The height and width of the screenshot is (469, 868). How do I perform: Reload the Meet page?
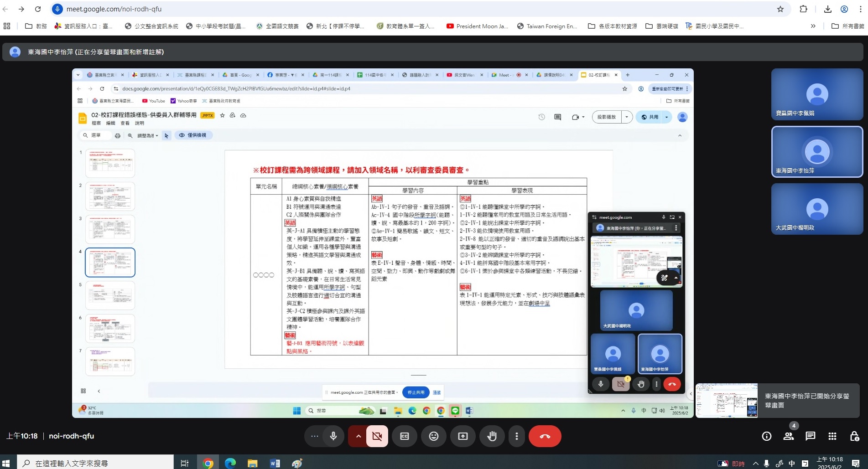click(38, 9)
